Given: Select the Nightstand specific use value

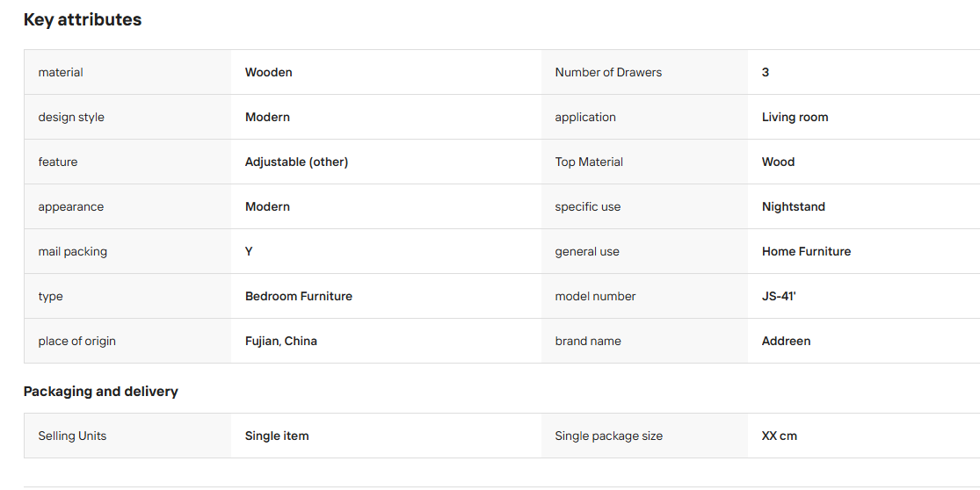Looking at the screenshot, I should coord(793,206).
